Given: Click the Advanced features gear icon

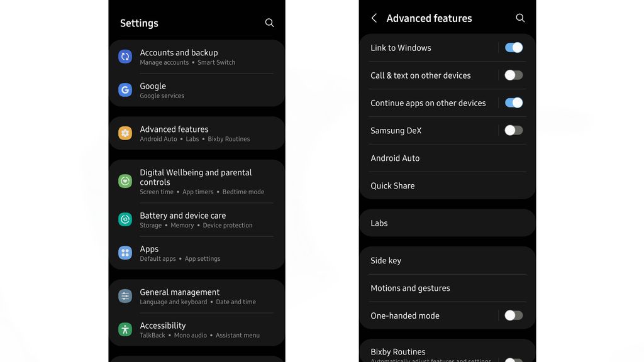Looking at the screenshot, I should [x=125, y=133].
